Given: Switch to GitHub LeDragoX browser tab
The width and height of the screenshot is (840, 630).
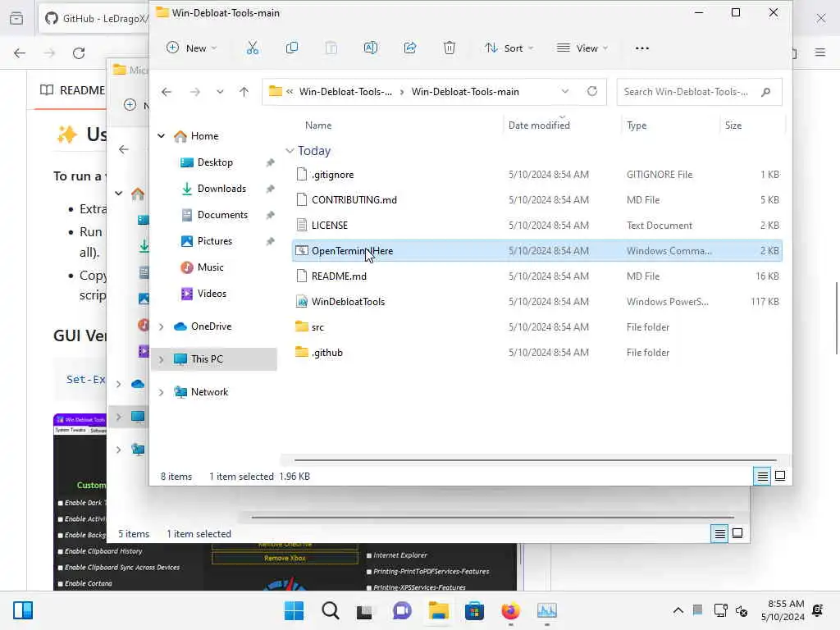Looking at the screenshot, I should 95,18.
